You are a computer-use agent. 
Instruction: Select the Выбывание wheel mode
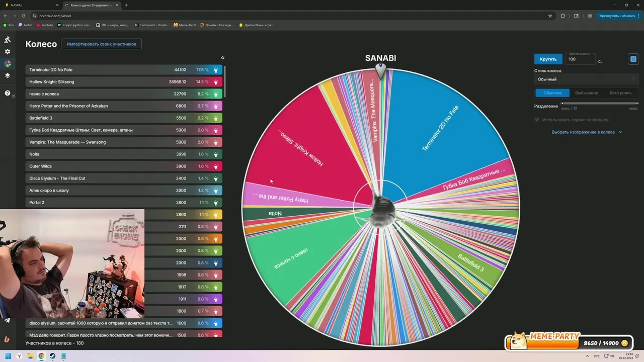[587, 93]
